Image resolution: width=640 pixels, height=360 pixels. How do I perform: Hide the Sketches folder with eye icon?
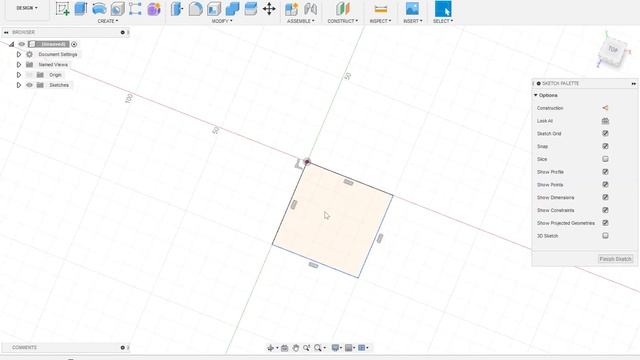[x=29, y=85]
